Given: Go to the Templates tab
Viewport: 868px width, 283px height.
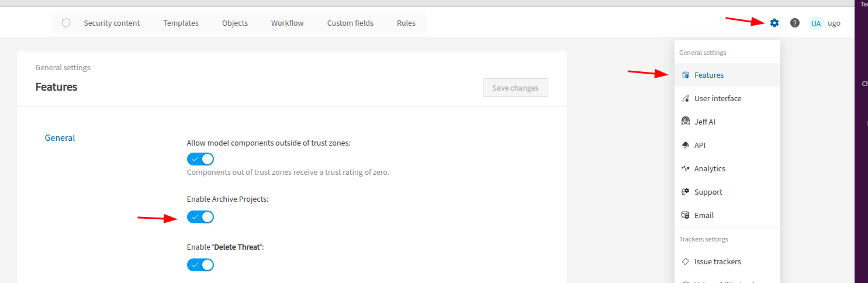Looking at the screenshot, I should 181,23.
